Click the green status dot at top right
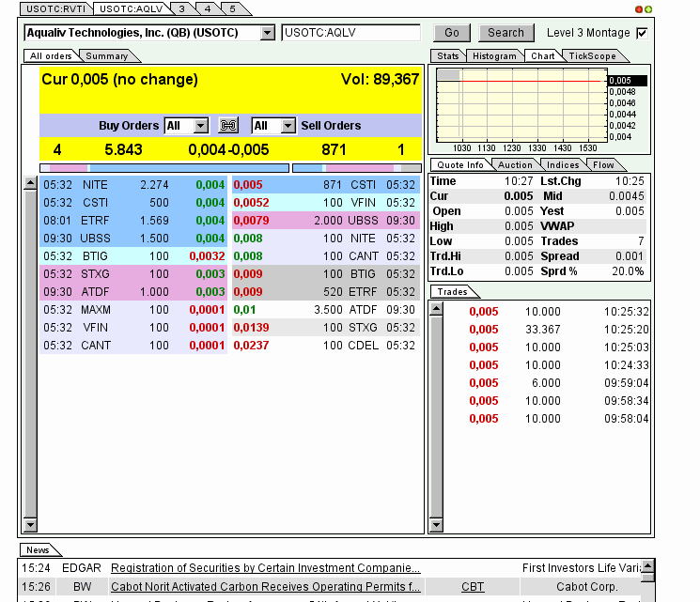700x602 pixels. point(647,9)
